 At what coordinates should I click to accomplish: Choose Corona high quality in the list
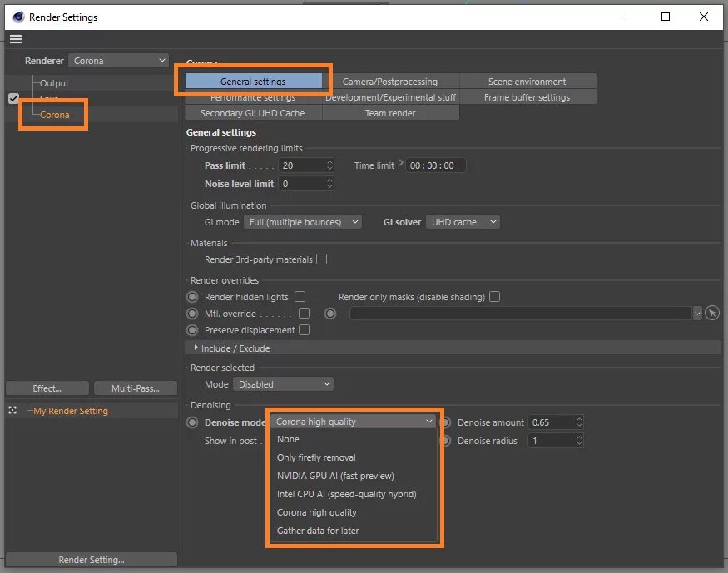click(x=354, y=512)
